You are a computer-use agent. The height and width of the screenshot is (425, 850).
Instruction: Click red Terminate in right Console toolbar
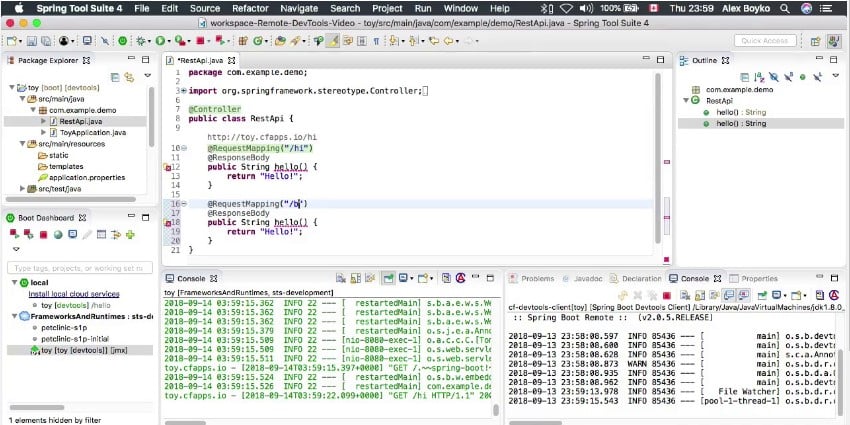point(667,295)
